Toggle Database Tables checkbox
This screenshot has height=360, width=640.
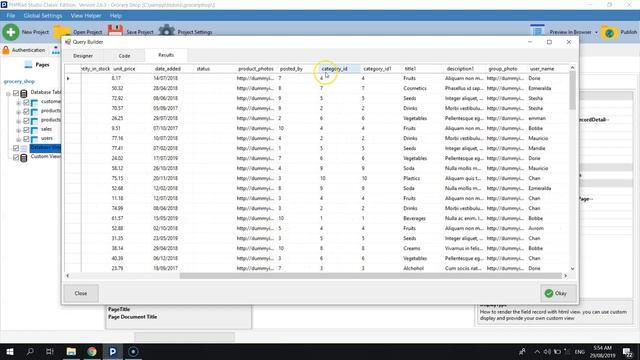pos(16,93)
